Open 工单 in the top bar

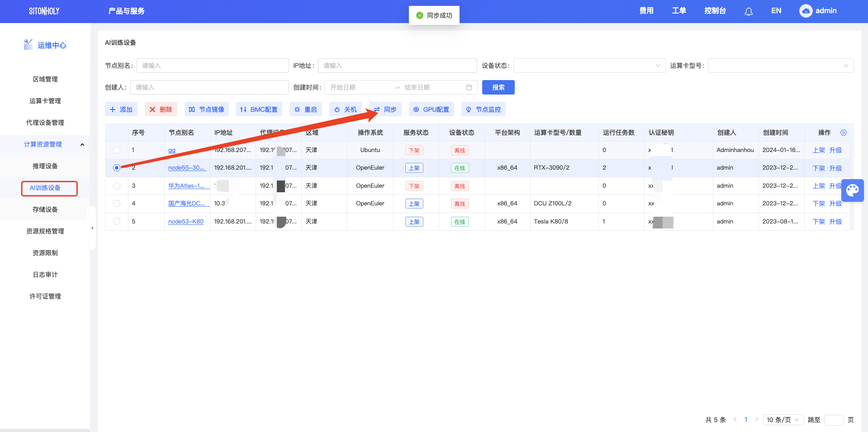coord(679,11)
